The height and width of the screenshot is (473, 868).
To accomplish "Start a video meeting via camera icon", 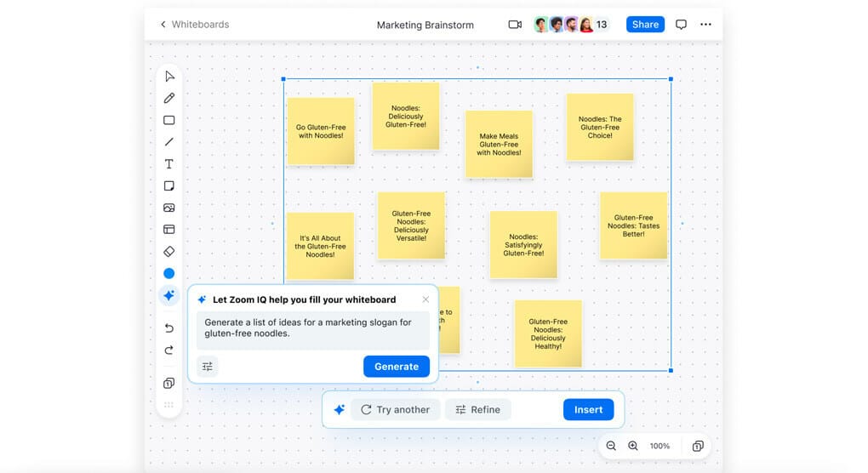I will [x=515, y=25].
